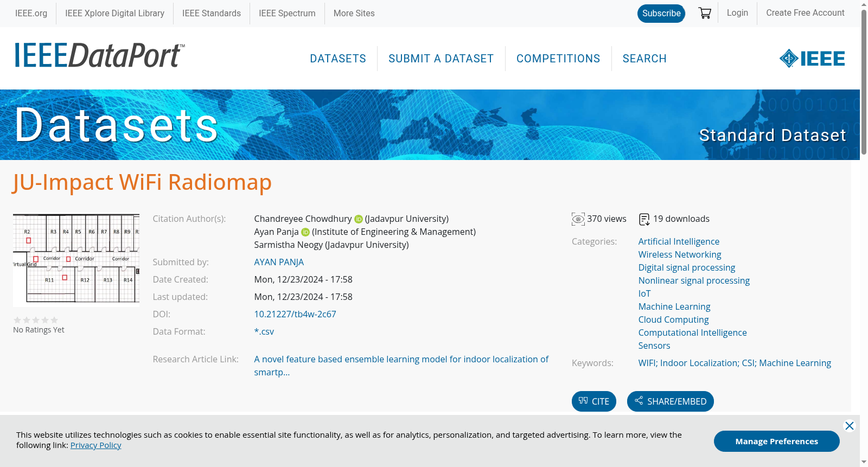This screenshot has height=467, width=868.
Task: Click the Sarmistha Neogy author name
Action: [x=288, y=245]
